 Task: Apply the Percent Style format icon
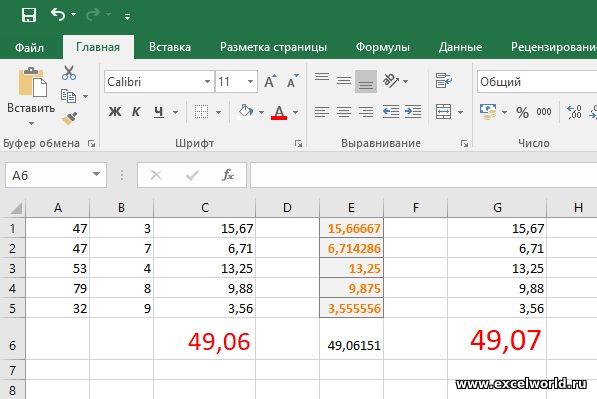click(x=522, y=112)
